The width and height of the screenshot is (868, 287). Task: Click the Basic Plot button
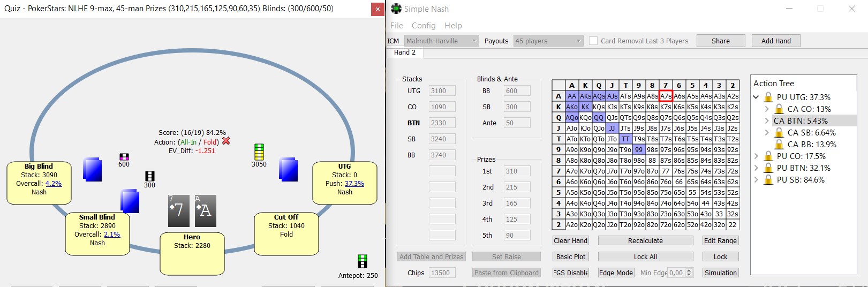571,256
